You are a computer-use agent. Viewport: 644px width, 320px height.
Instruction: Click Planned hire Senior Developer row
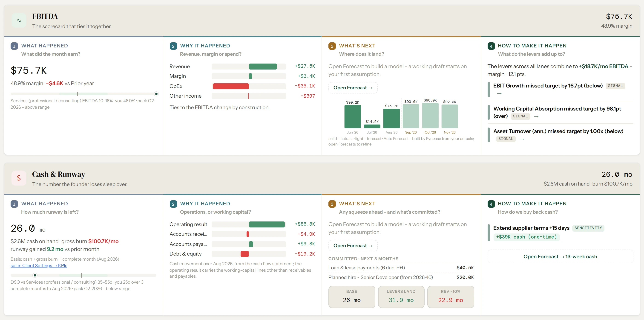pyautogui.click(x=401, y=277)
